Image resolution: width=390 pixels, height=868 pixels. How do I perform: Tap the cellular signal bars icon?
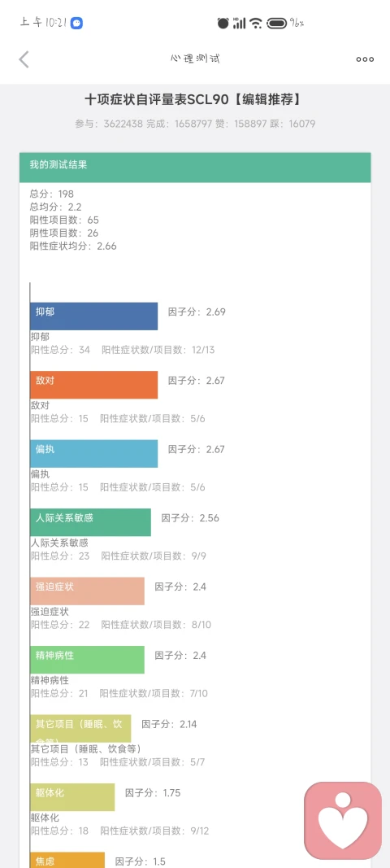tap(239, 24)
